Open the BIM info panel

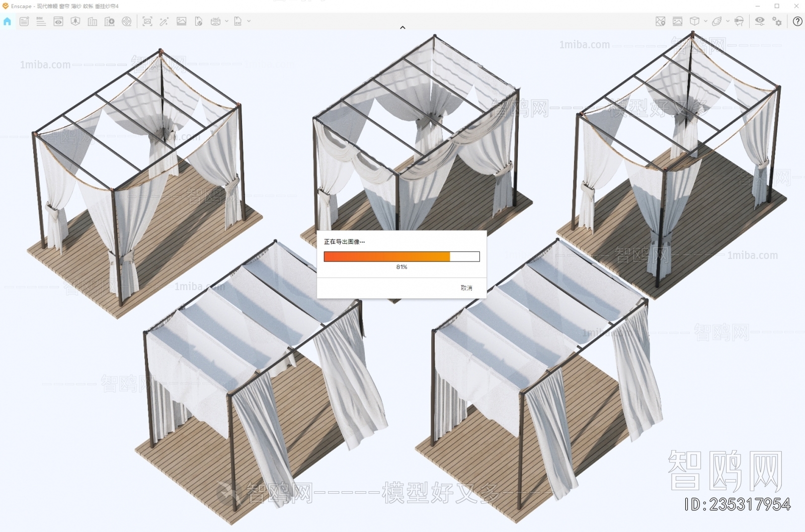pos(41,22)
